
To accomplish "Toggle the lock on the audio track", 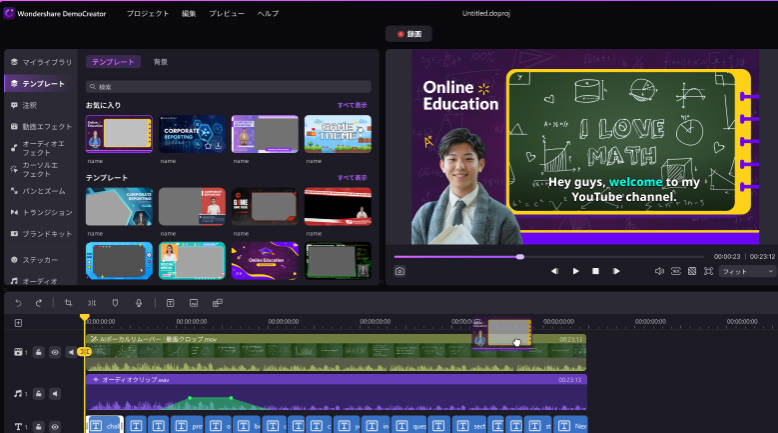I will click(38, 395).
